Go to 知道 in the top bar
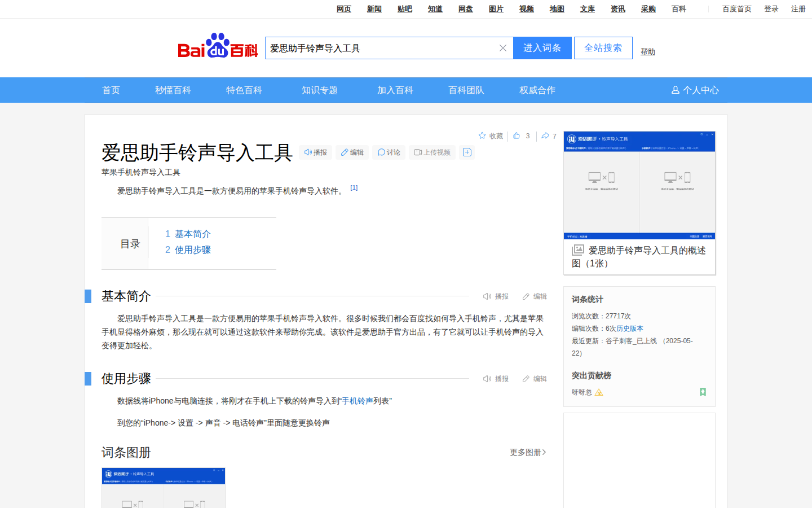Screen dimensions: 812x508 pyautogui.click(x=435, y=9)
